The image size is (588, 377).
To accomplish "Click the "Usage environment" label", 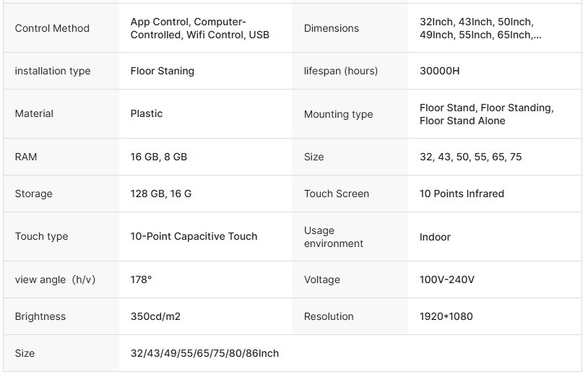I will coord(333,237).
